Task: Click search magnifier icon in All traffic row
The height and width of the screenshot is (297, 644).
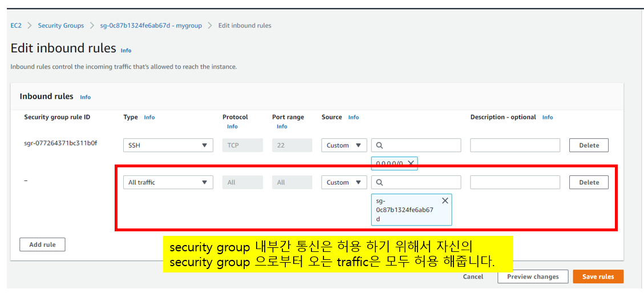Action: (x=379, y=182)
